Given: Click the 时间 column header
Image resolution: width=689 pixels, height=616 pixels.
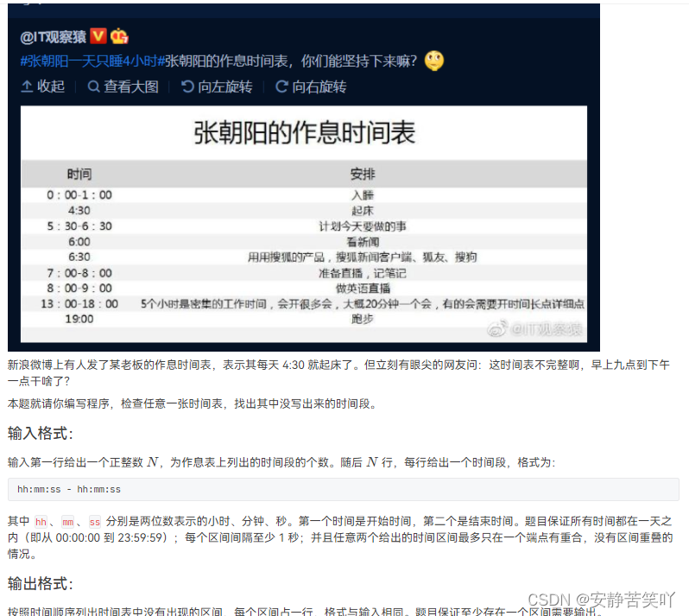Looking at the screenshot, I should point(79,175).
